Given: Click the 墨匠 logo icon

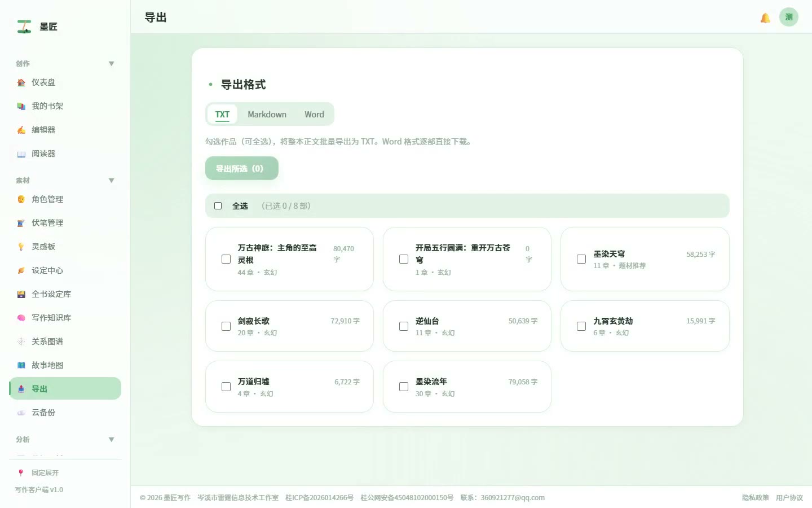Looking at the screenshot, I should coord(24,27).
